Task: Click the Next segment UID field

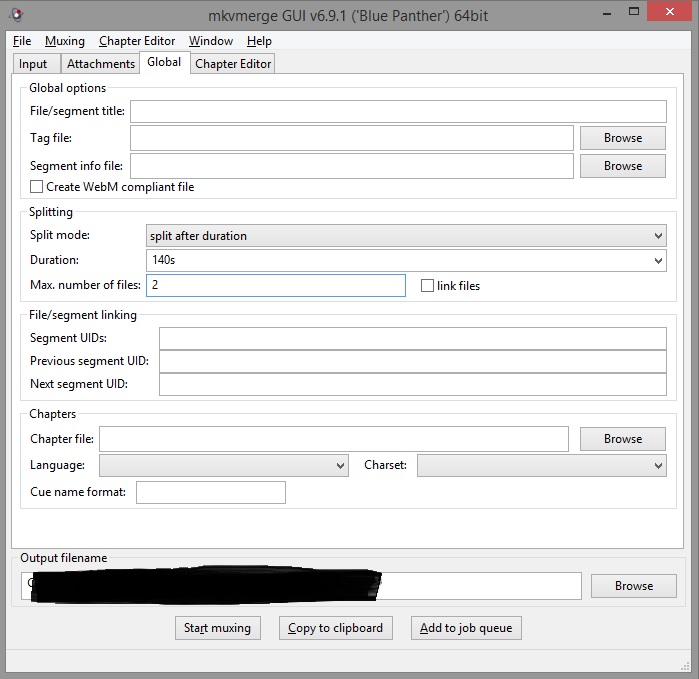Action: click(413, 384)
